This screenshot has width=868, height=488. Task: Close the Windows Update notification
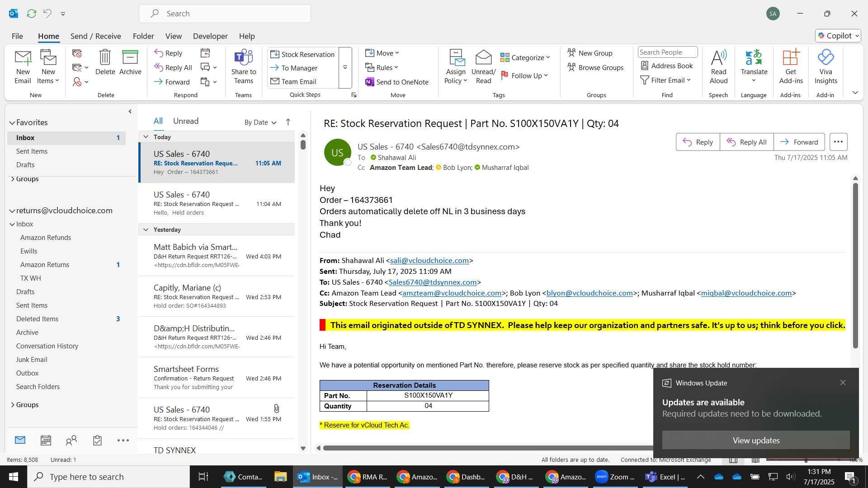843,383
